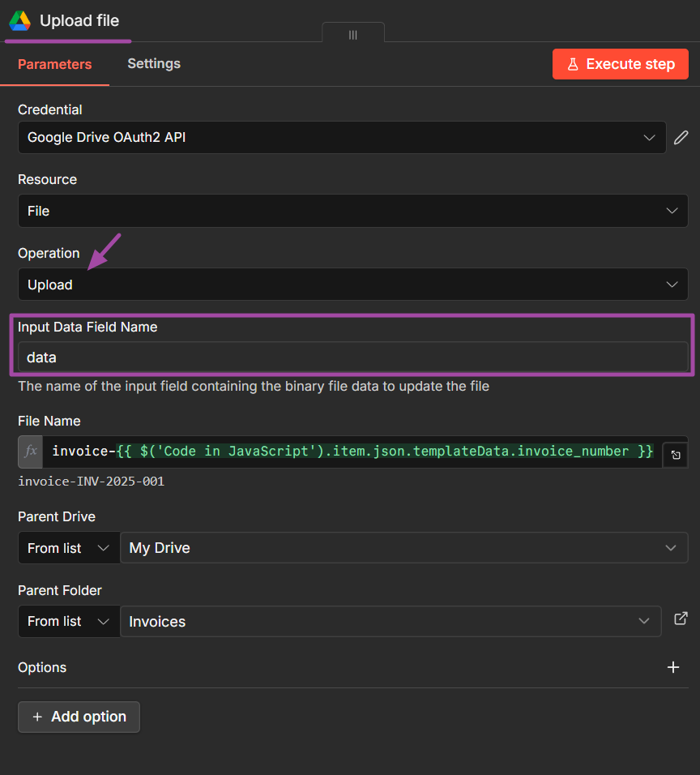Click the pencil icon to edit the credential
This screenshot has height=775, width=700.
[x=681, y=137]
